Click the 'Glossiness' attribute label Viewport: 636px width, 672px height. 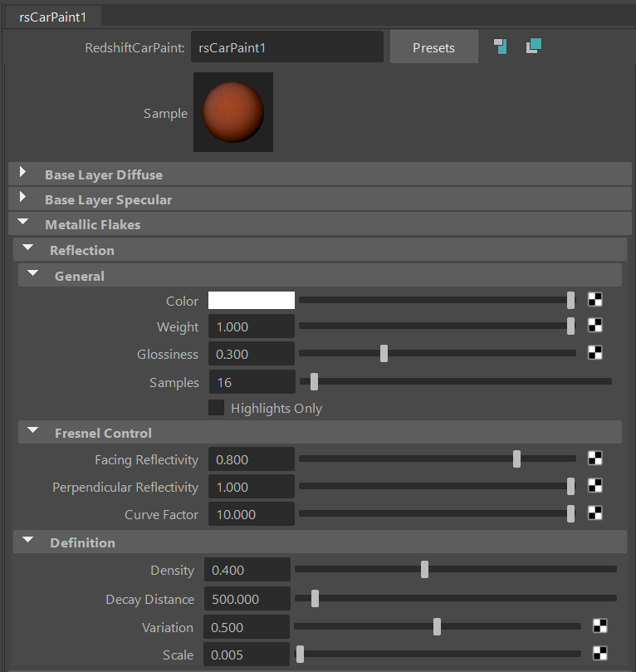click(x=168, y=355)
